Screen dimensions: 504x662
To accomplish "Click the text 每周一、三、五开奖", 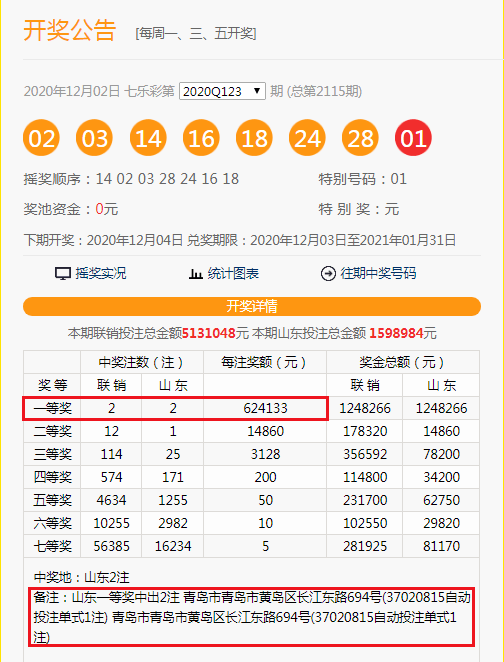I will tap(195, 33).
